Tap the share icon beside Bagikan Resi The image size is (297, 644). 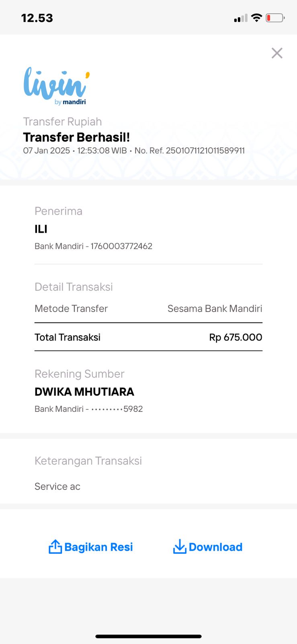(55, 547)
